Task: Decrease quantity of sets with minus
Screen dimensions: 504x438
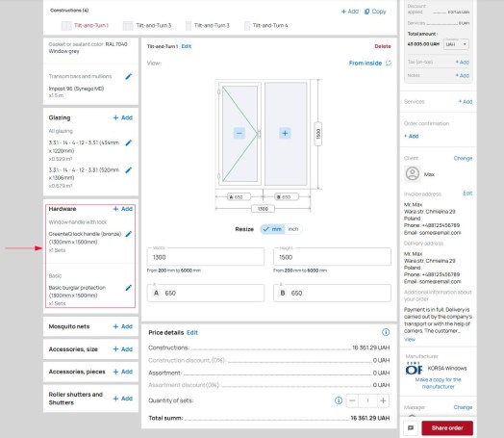Action: click(x=352, y=400)
